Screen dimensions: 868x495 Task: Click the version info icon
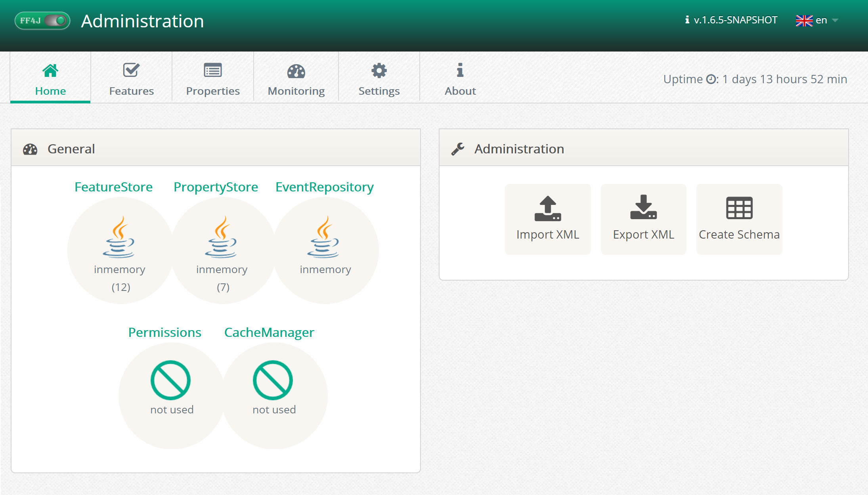click(687, 20)
